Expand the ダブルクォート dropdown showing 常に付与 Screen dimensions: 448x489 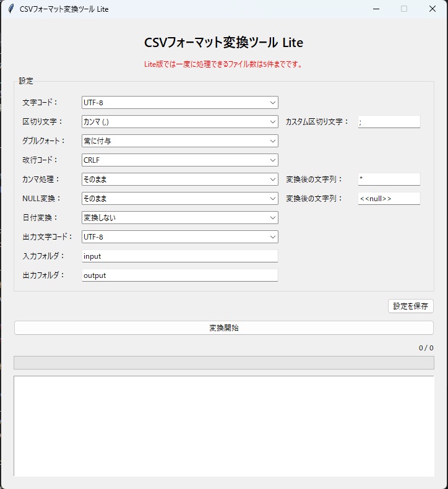pos(180,141)
